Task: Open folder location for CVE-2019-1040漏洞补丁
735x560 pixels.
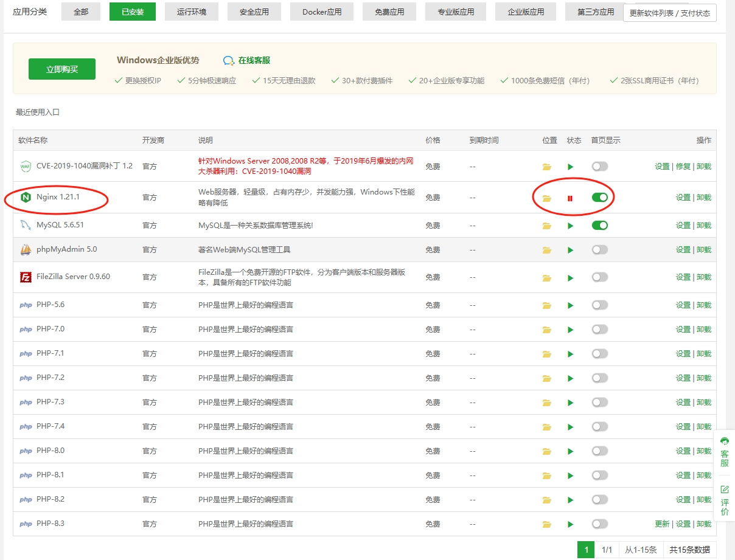Action: pos(547,167)
